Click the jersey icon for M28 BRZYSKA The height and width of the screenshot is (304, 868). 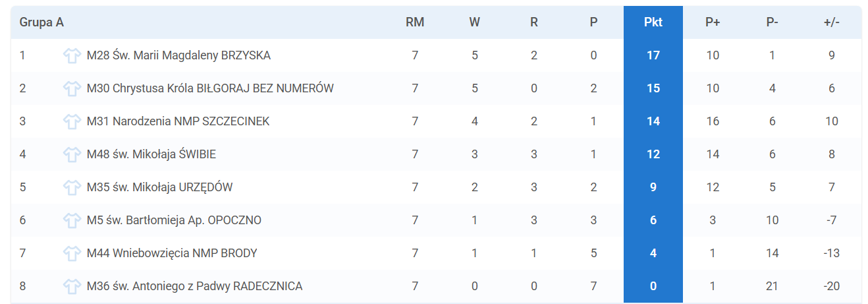(x=72, y=55)
